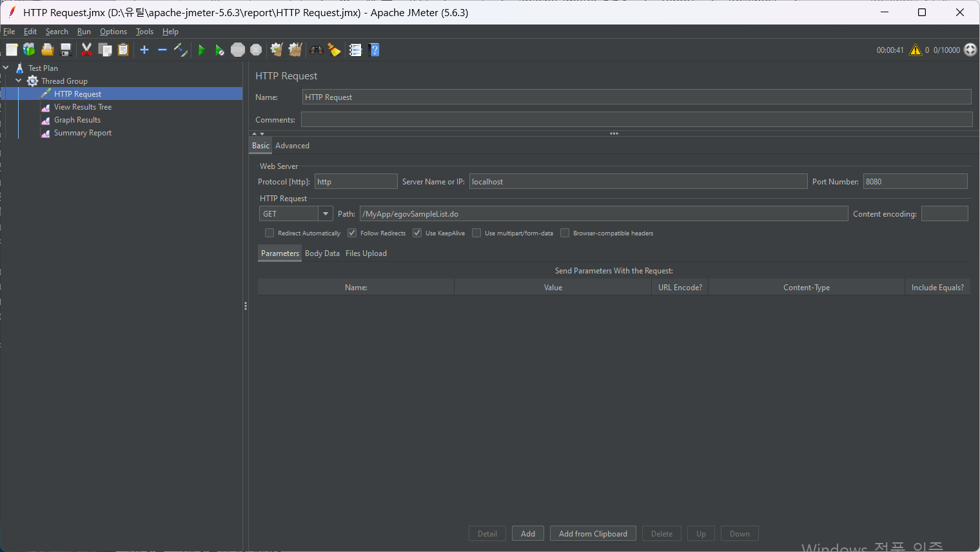980x552 pixels.
Task: Click the Content encoding field
Action: pos(945,213)
